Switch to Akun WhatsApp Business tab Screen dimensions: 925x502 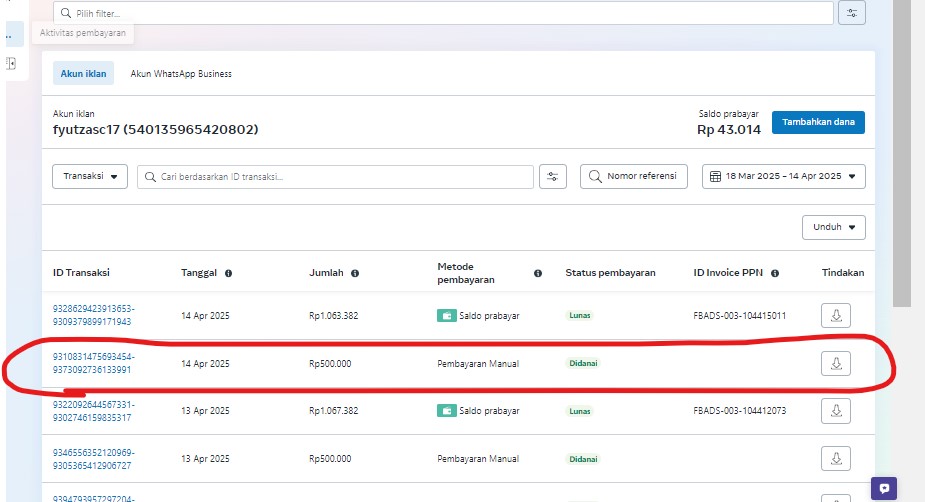click(181, 73)
